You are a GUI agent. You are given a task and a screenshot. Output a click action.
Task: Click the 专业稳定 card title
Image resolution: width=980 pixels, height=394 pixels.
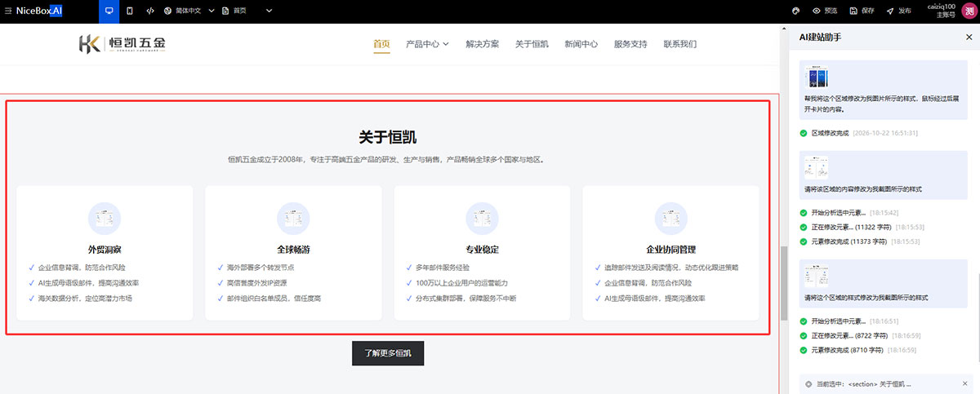482,250
